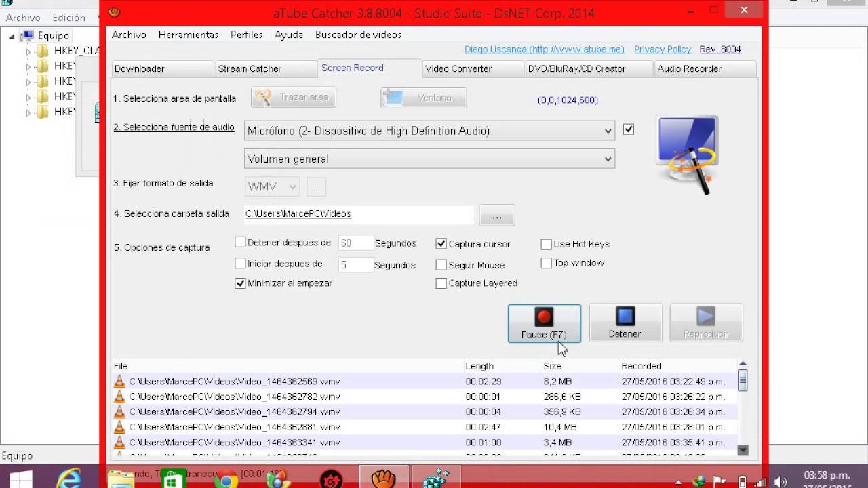Click output folder browse (...) button
This screenshot has height=488, width=868.
click(497, 216)
